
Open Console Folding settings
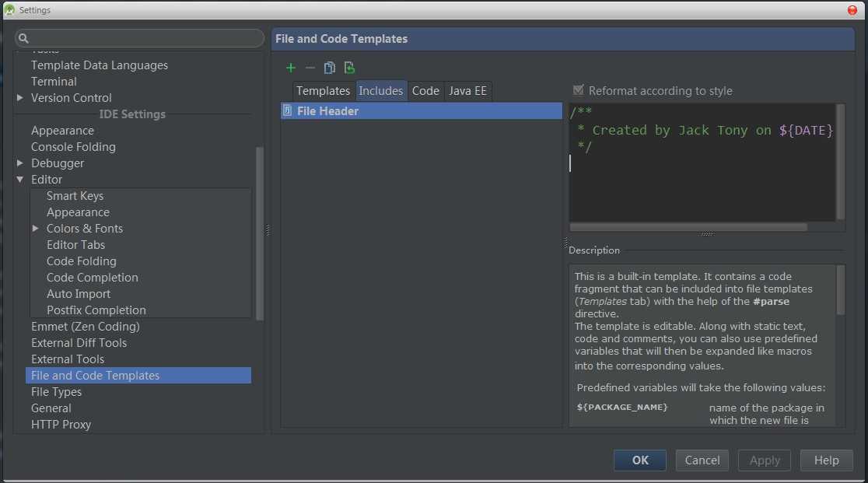[x=73, y=147]
